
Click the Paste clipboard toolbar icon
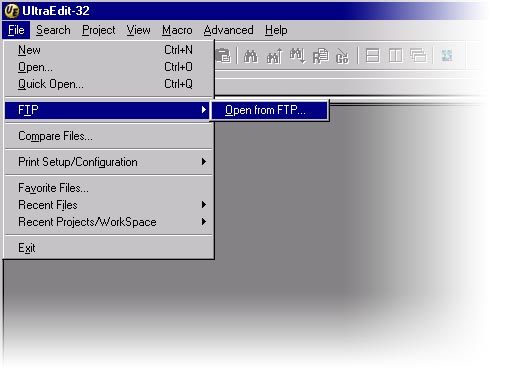click(x=223, y=55)
